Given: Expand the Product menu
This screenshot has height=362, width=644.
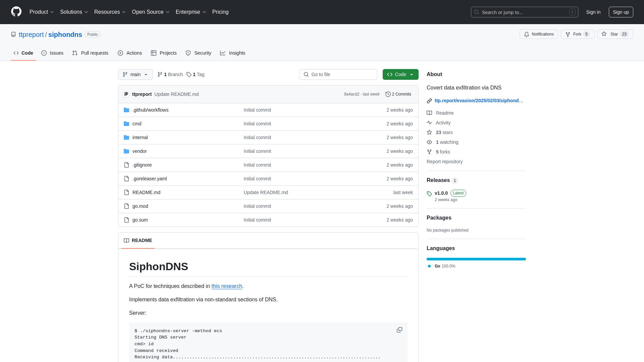Looking at the screenshot, I should point(42,12).
